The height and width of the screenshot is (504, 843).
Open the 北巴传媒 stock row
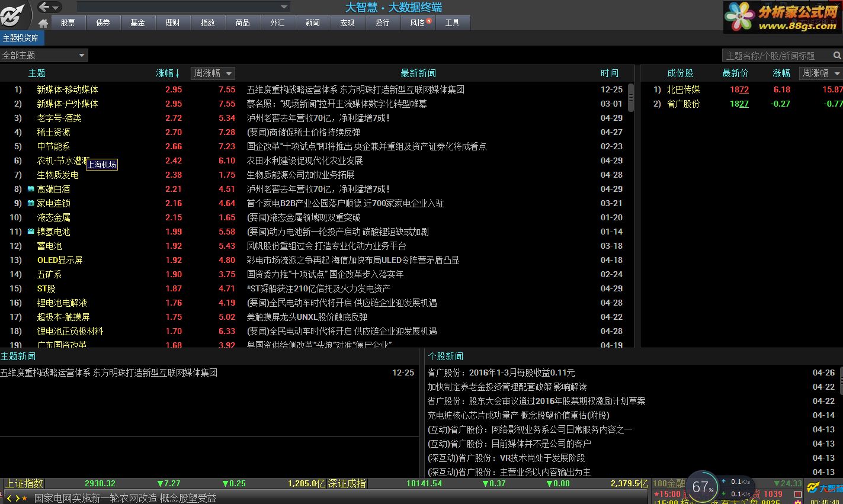tap(742, 89)
